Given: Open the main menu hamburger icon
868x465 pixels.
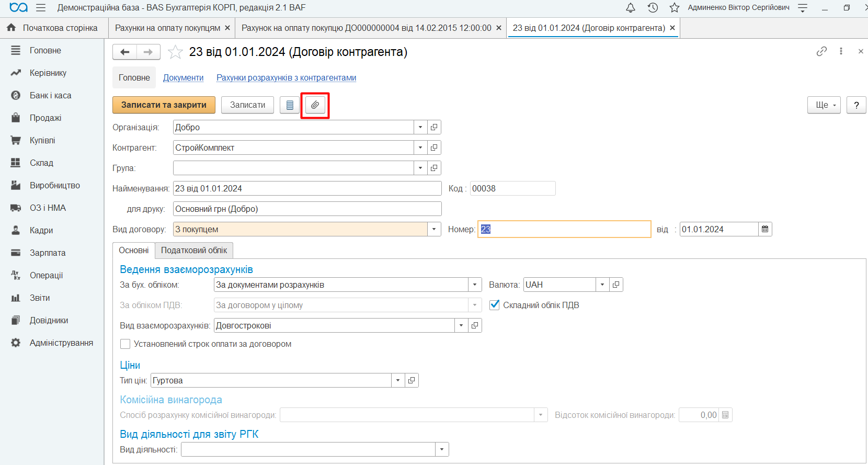Looking at the screenshot, I should pos(41,8).
